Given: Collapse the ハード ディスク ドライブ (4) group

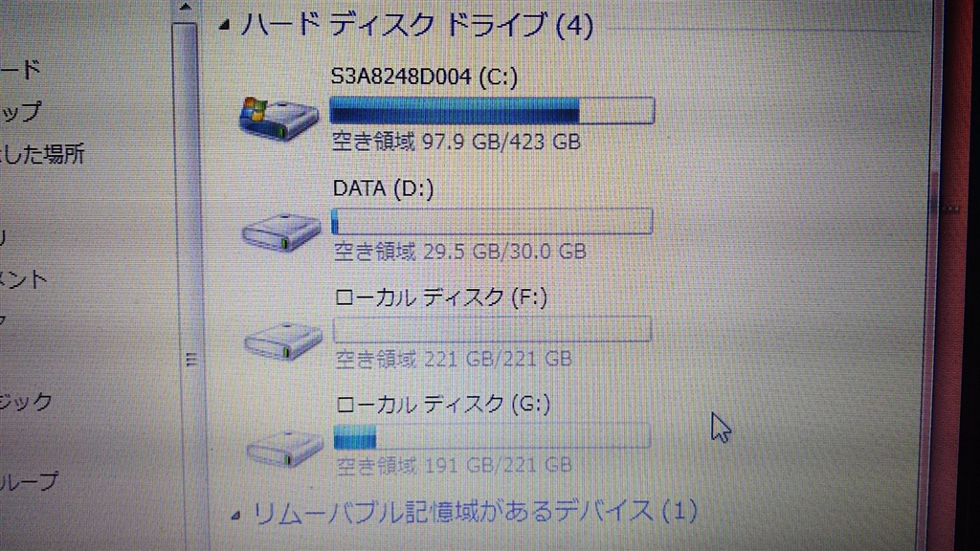Looking at the screenshot, I should point(224,26).
